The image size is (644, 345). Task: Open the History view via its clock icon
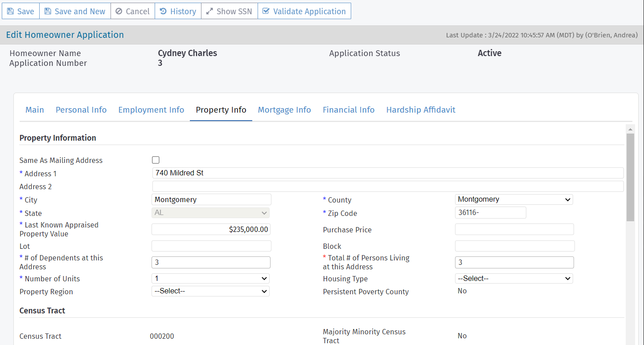[164, 11]
